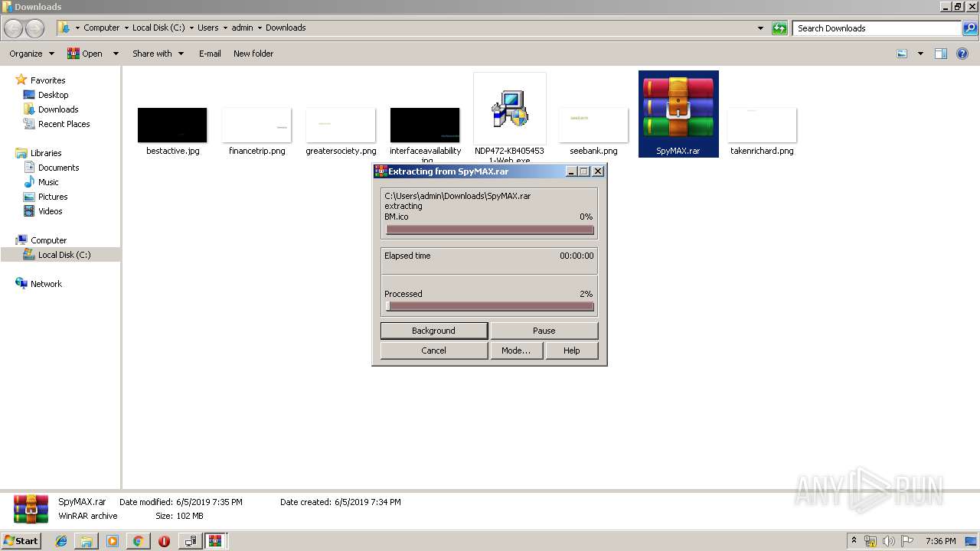Go to Users in the breadcrumb

tap(208, 28)
